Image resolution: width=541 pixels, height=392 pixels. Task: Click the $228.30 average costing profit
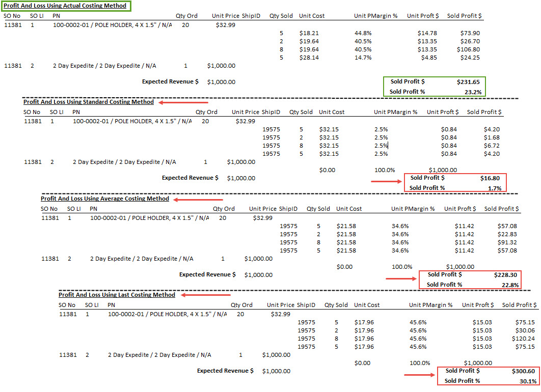click(505, 275)
